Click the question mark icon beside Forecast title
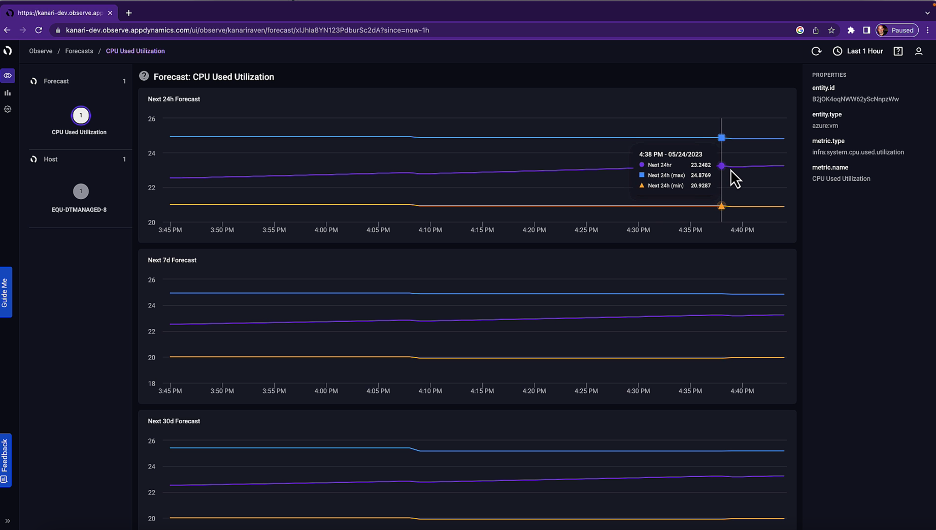This screenshot has height=530, width=936. [144, 76]
